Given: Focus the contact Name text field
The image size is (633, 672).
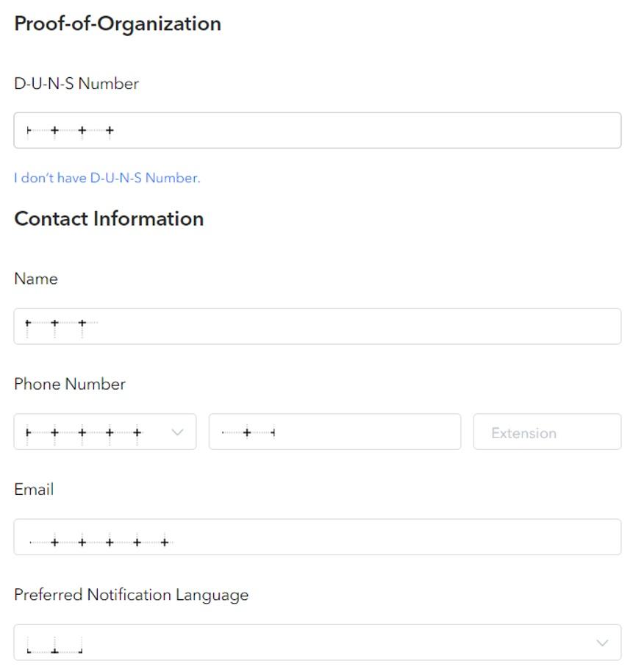Looking at the screenshot, I should coord(317,326).
